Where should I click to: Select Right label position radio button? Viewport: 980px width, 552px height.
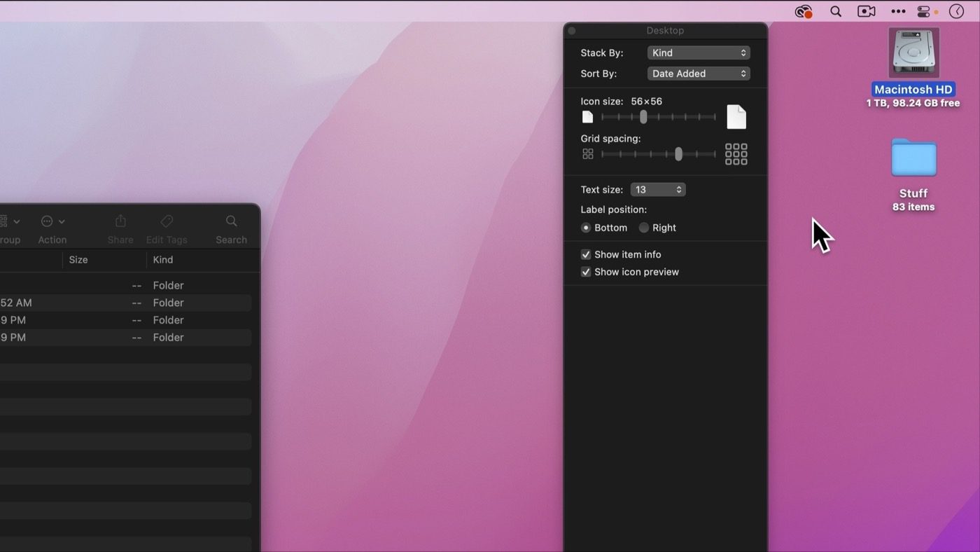[x=644, y=228]
